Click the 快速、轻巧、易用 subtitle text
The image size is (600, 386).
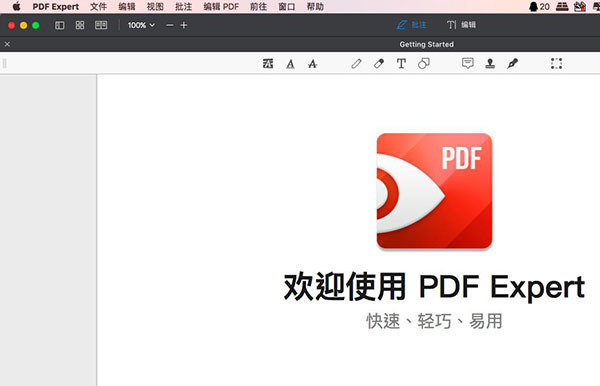point(434,321)
